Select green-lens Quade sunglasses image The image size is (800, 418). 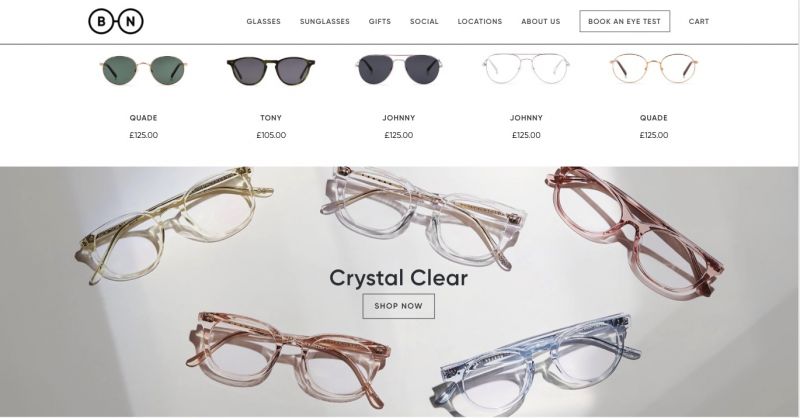pyautogui.click(x=143, y=70)
